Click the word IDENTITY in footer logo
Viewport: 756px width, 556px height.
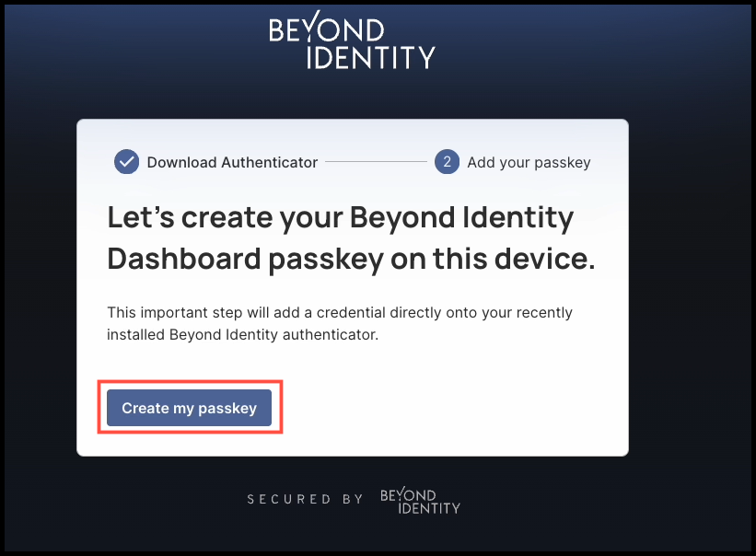pyautogui.click(x=429, y=508)
